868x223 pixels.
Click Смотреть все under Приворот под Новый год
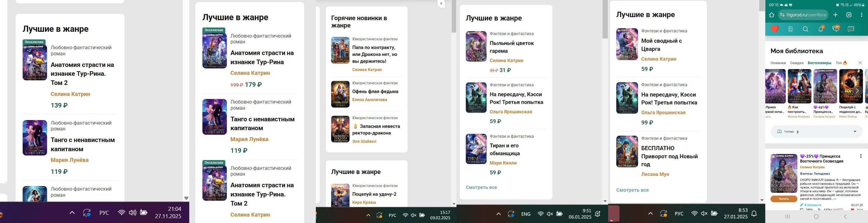[632, 190]
